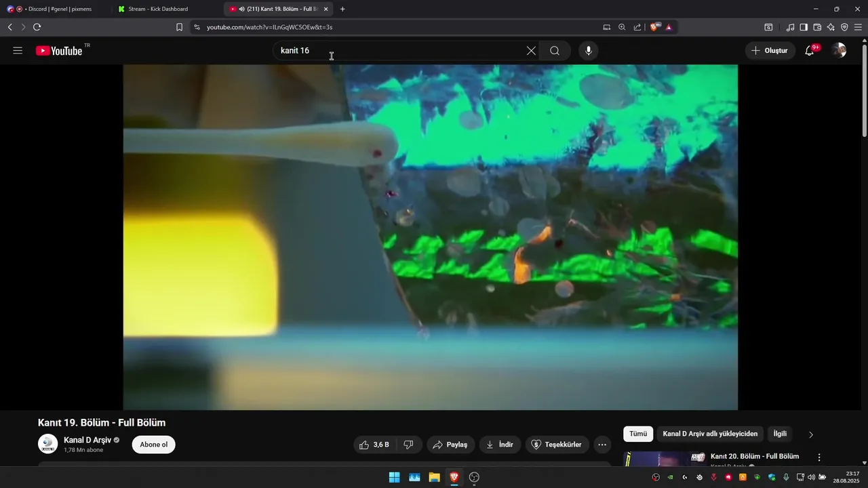
Task: Go back in browser history
Action: 10,27
